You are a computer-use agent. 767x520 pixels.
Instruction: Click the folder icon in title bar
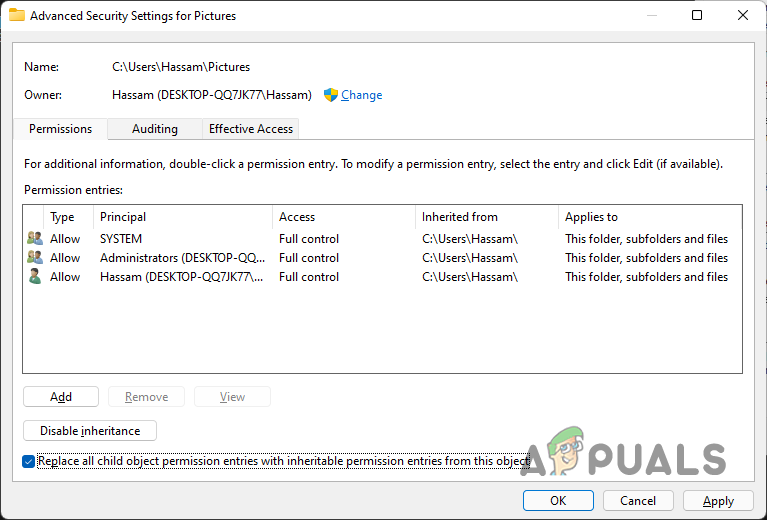(x=17, y=16)
